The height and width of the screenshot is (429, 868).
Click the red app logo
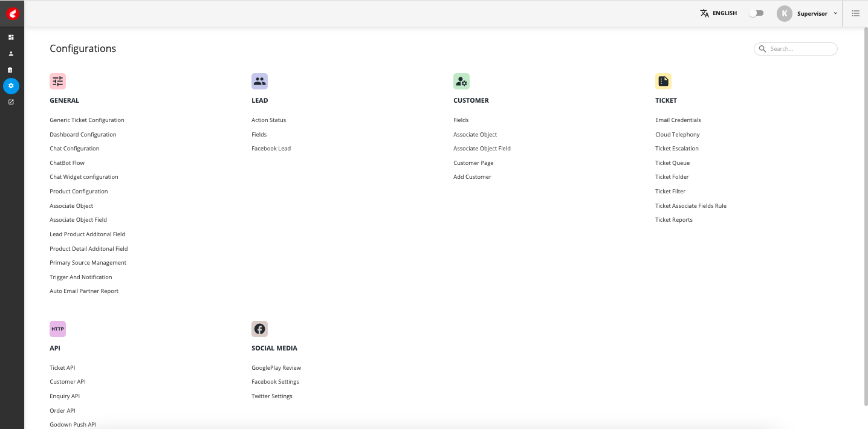coord(13,13)
